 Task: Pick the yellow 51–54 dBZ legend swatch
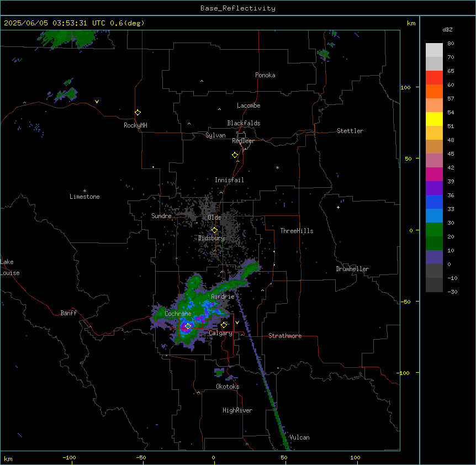coord(434,119)
